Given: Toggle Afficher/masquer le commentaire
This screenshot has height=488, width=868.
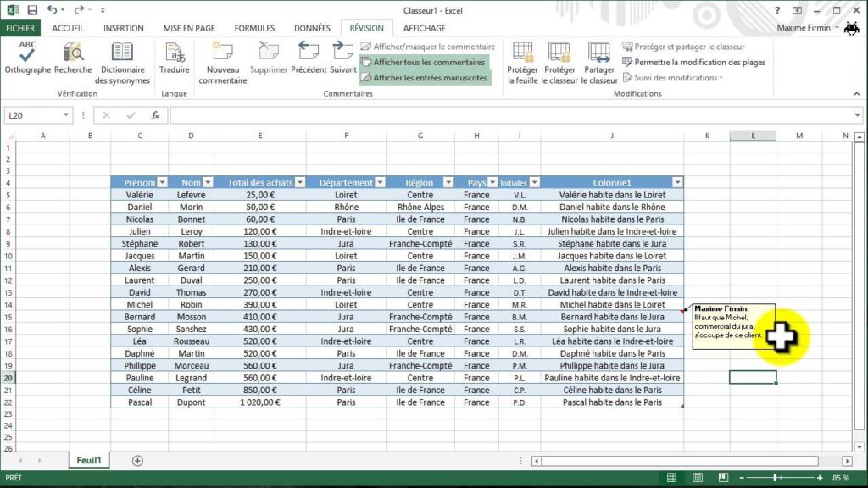Looking at the screenshot, I should pyautogui.click(x=428, y=46).
